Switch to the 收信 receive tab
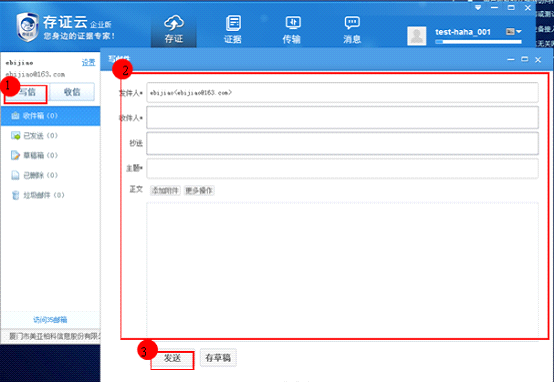Viewport: 556px width, 384px height. 72,92
